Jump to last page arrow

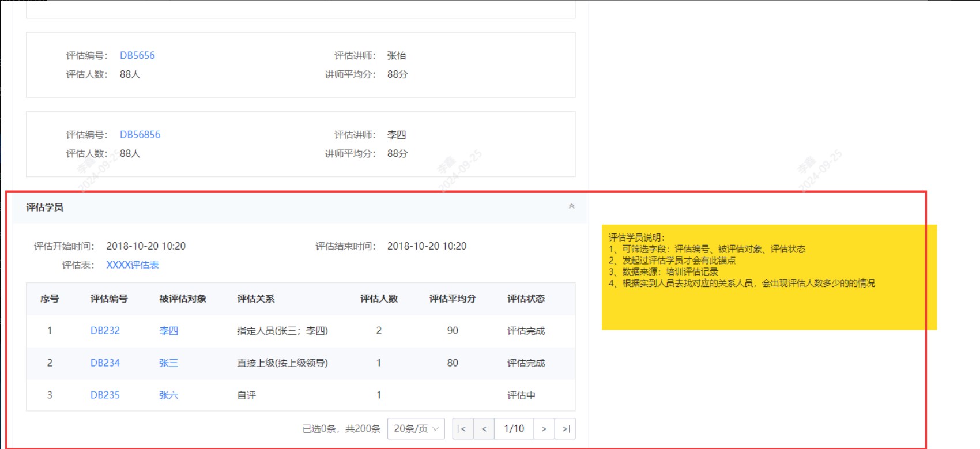(566, 429)
